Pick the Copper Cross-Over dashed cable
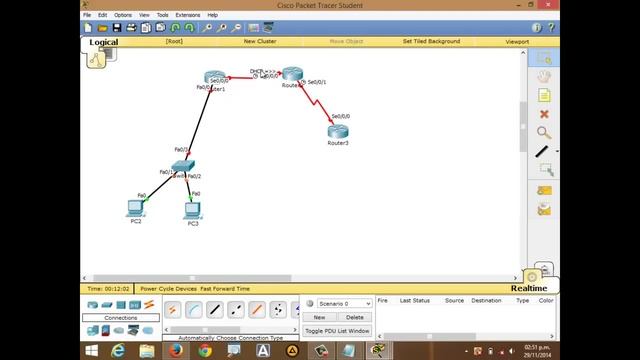 [x=236, y=310]
